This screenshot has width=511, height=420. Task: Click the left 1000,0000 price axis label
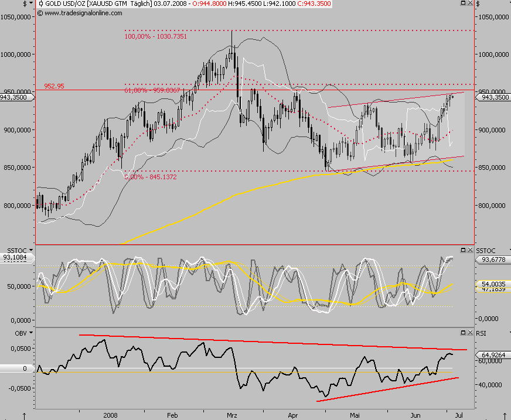pos(15,54)
